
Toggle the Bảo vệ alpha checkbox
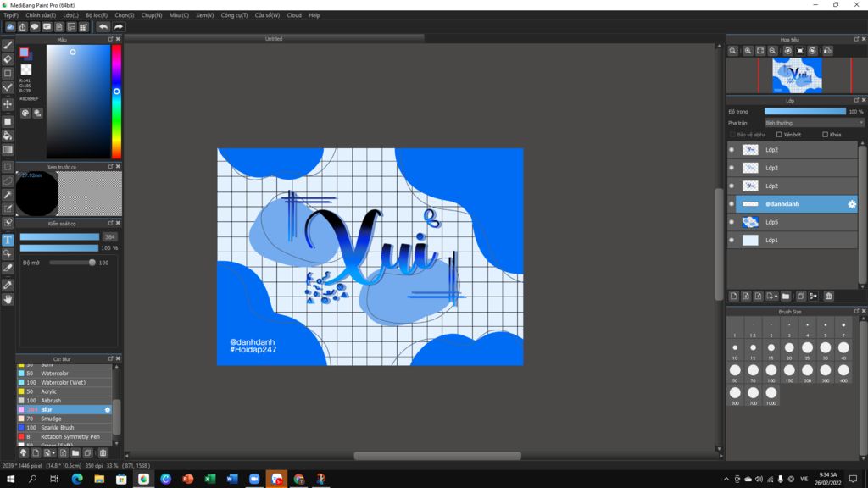(x=732, y=135)
